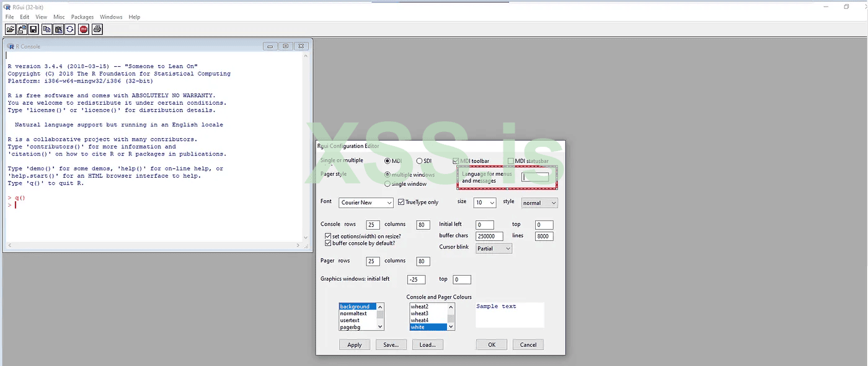Click the Paste toolbar icon

coord(59,29)
